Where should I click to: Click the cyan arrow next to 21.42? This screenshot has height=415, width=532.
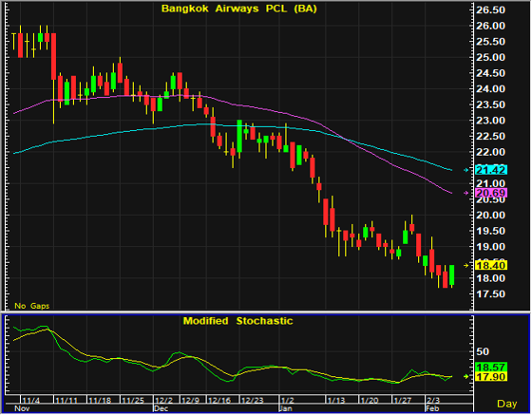(x=466, y=170)
